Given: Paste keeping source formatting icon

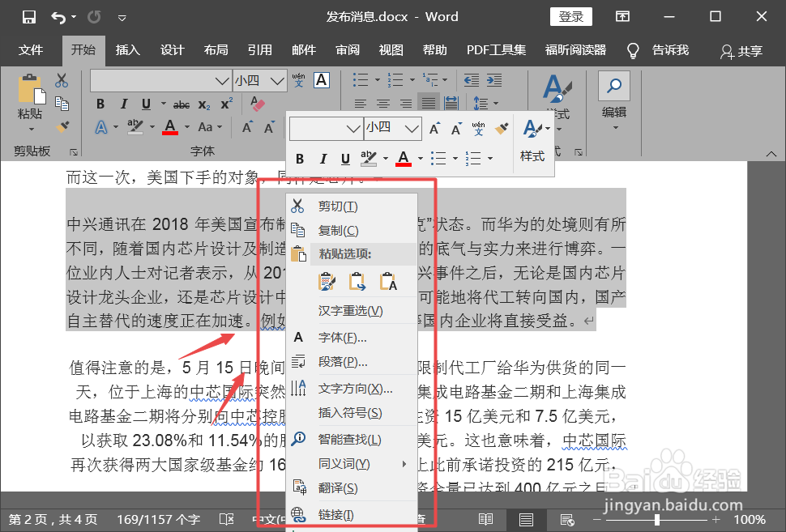Looking at the screenshot, I should coord(327,282).
